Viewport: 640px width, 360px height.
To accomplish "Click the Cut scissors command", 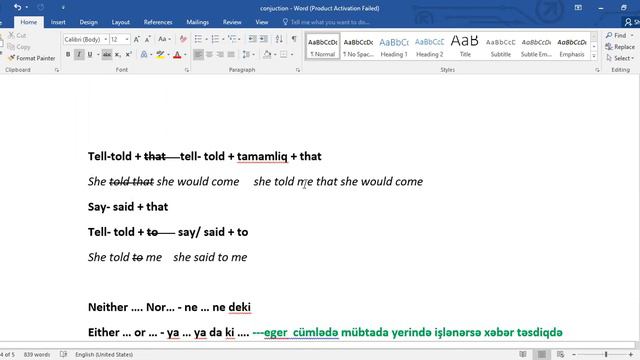I will 17,35.
